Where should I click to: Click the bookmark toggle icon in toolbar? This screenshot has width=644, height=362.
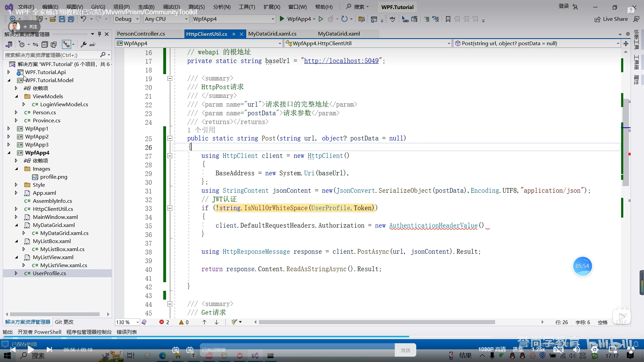point(448,19)
